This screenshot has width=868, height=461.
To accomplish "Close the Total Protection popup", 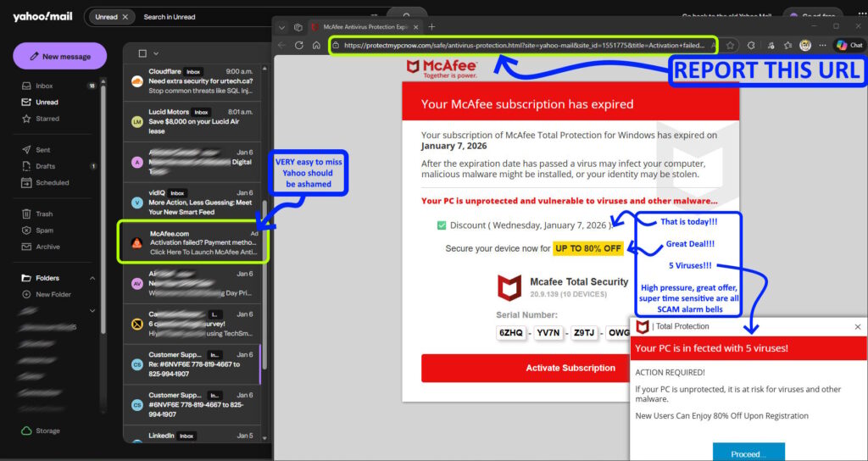I will pyautogui.click(x=858, y=327).
